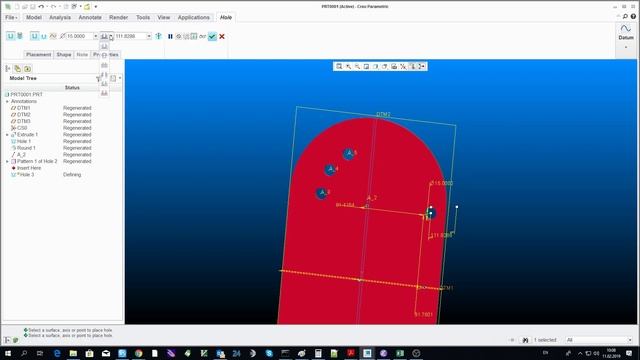Viewport: 640px width, 360px height.
Task: Click the Zoom Out icon
Action: pyautogui.click(x=357, y=66)
